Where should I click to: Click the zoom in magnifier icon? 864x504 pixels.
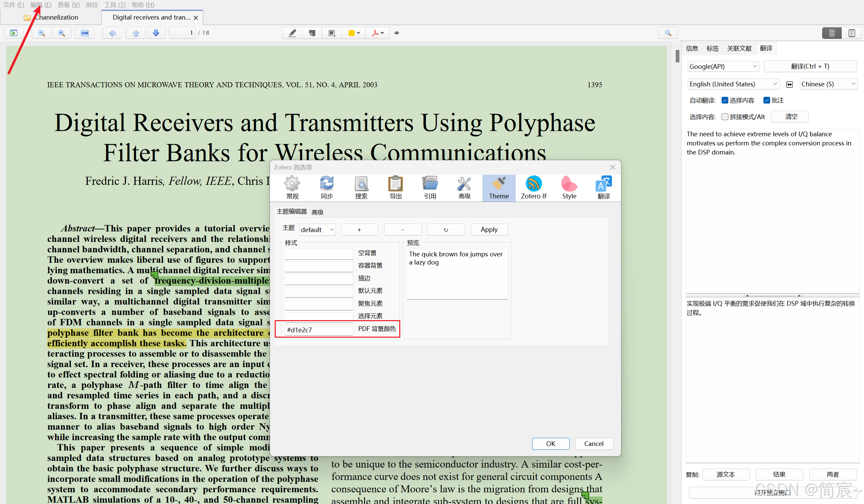click(61, 33)
